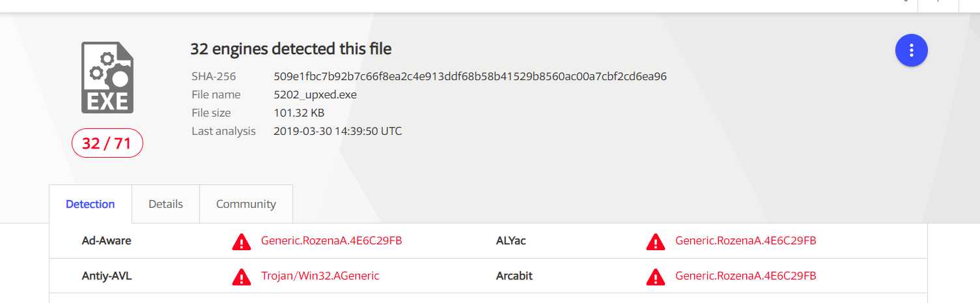Click Ad-Aware's Generic.RozenaA.4E6C29FB result
This screenshot has height=303, width=980.
coord(331,240)
